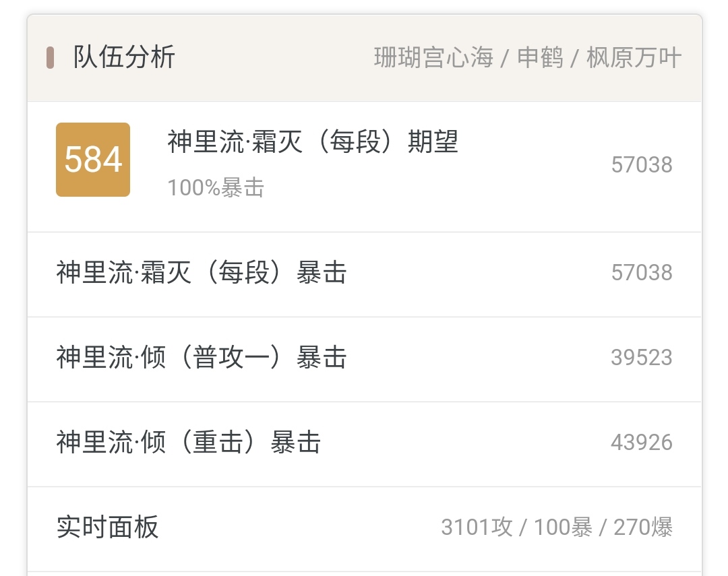Click the 39523 damage value
Screen dimensions: 728x576
tap(642, 357)
